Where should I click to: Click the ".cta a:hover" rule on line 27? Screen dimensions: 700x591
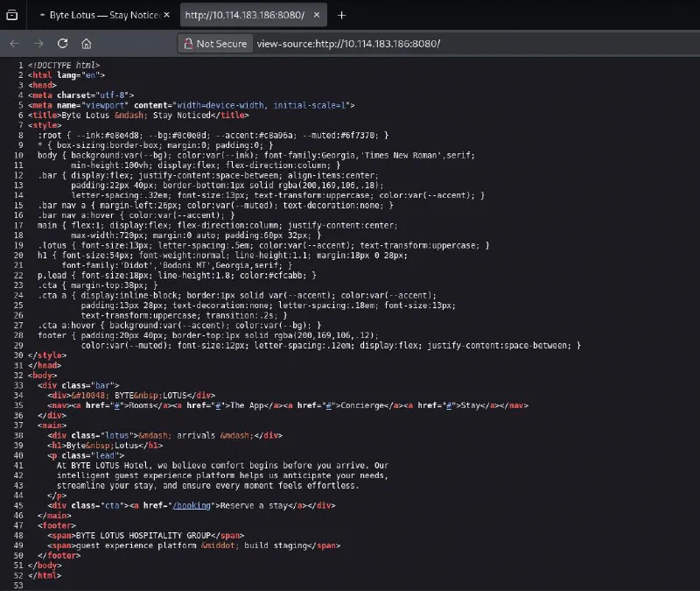click(x=179, y=325)
